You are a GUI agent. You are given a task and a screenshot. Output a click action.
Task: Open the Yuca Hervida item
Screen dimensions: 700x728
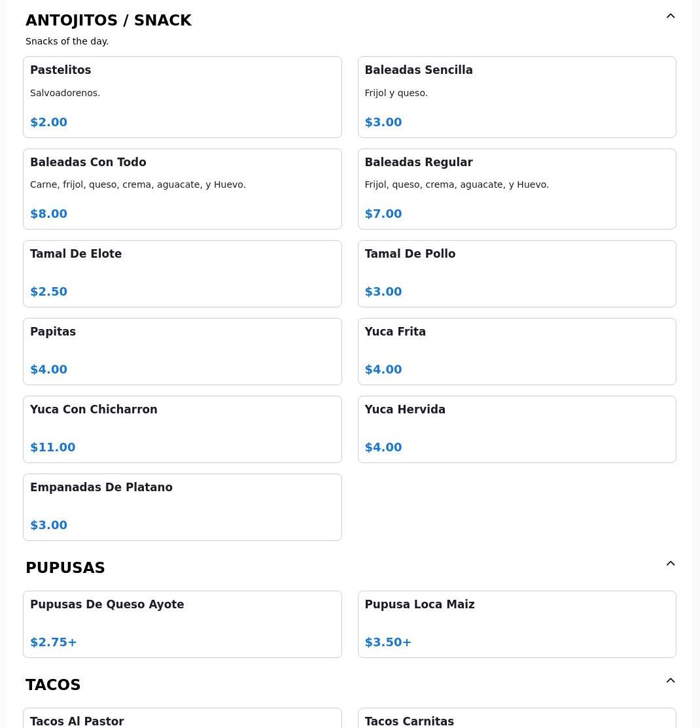(516, 429)
